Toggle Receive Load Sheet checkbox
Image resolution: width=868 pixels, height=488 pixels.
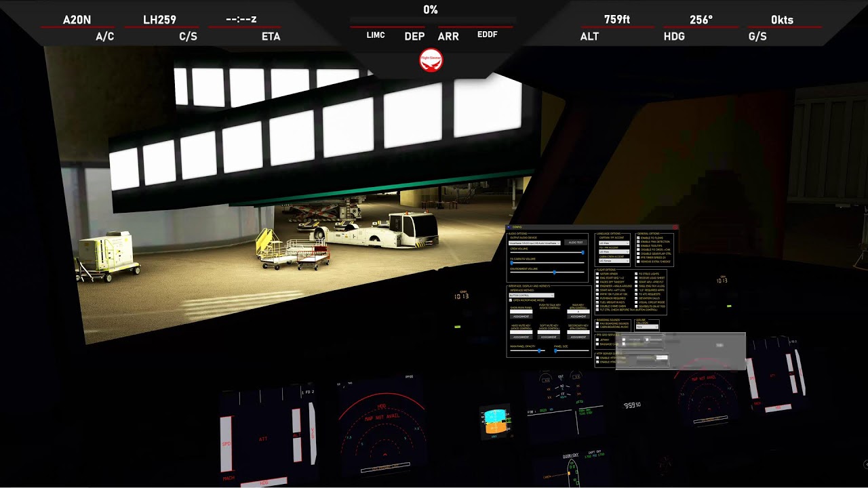[x=636, y=278]
